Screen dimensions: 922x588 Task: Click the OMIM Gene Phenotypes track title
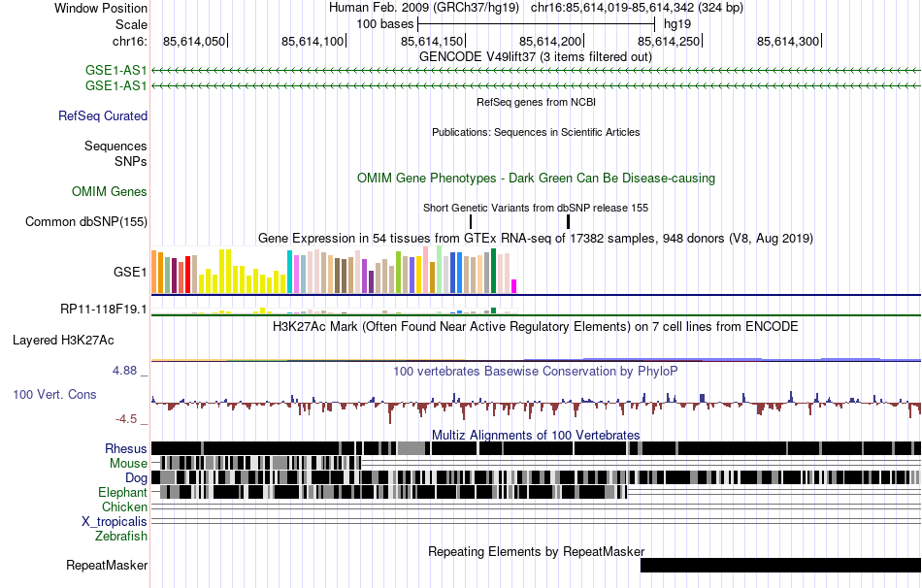click(537, 179)
